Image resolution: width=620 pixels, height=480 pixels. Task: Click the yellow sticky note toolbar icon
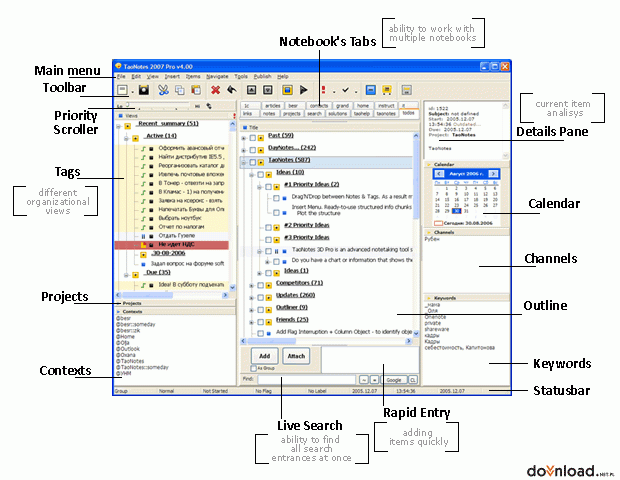(x=387, y=90)
